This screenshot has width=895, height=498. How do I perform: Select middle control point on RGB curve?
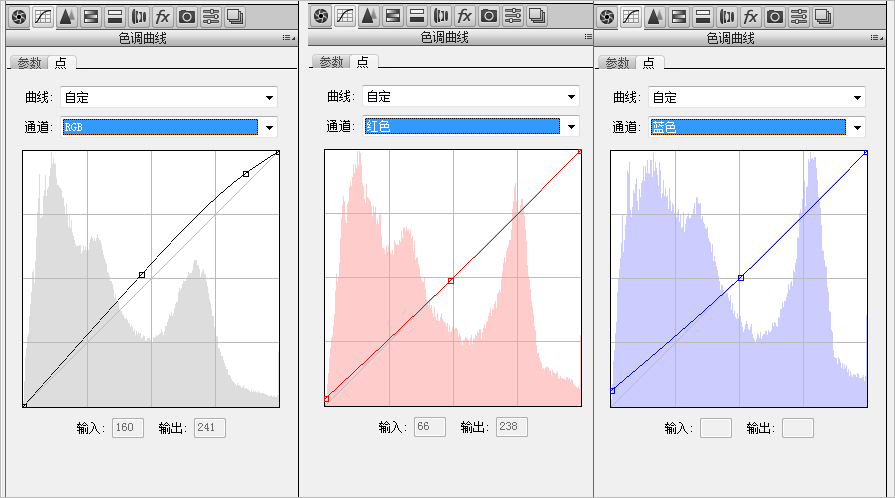(142, 275)
